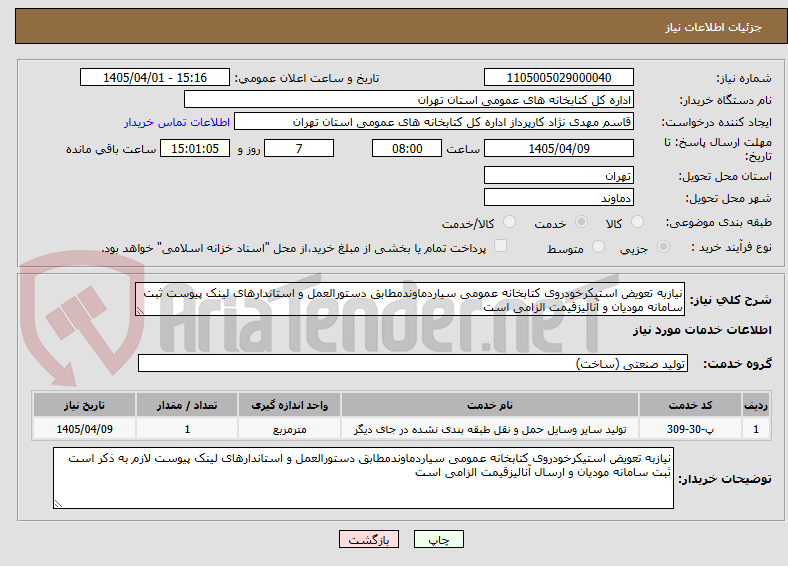
Task: Click the response deadline date field 1405/04/09
Action: pyautogui.click(x=559, y=148)
